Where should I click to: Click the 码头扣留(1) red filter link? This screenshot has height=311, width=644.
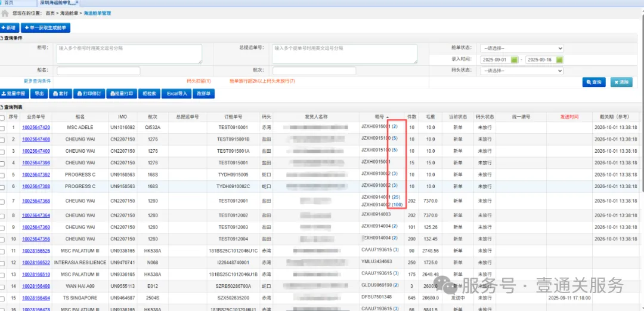pyautogui.click(x=196, y=81)
